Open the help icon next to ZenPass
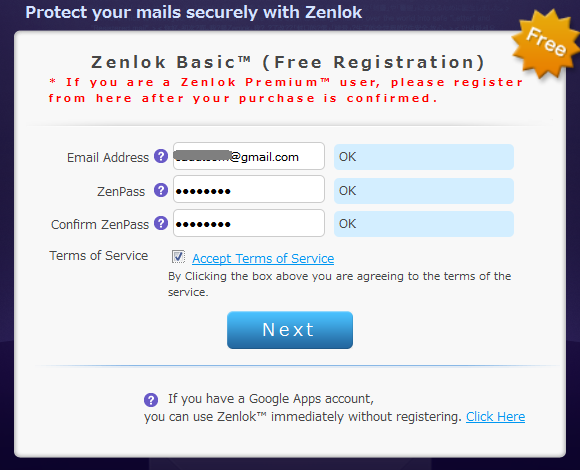The width and height of the screenshot is (580, 470). click(161, 190)
